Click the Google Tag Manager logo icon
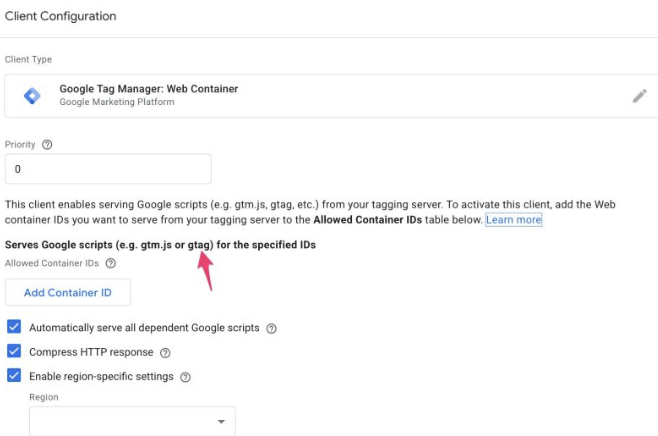Viewport: 658px width, 436px height. pyautogui.click(x=33, y=96)
